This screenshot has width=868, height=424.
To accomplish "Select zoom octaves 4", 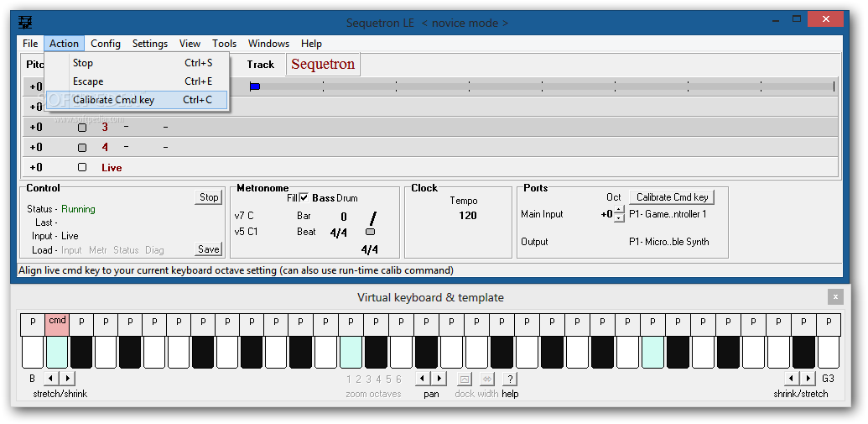I will pyautogui.click(x=378, y=380).
